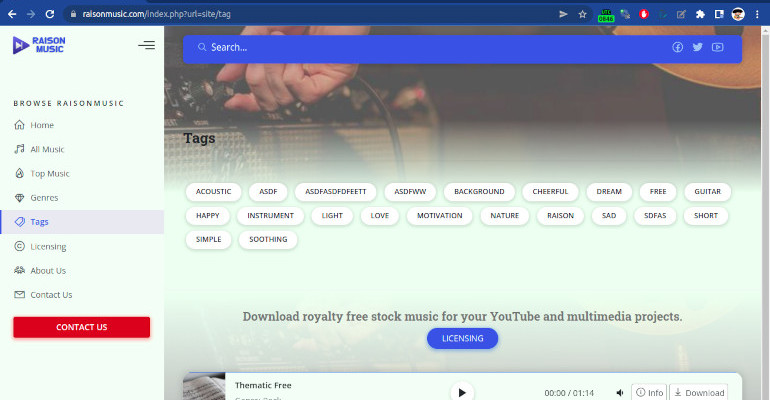
Task: Play the Thematic Free track
Action: 462,392
